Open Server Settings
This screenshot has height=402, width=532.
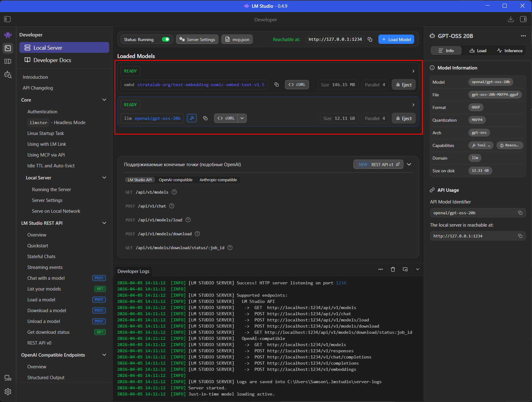tap(197, 40)
